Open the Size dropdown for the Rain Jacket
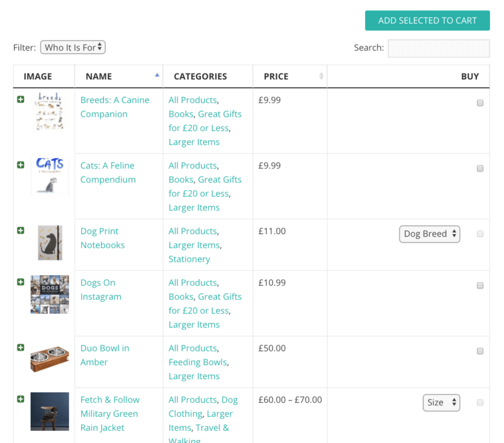This screenshot has width=504, height=443. [441, 402]
